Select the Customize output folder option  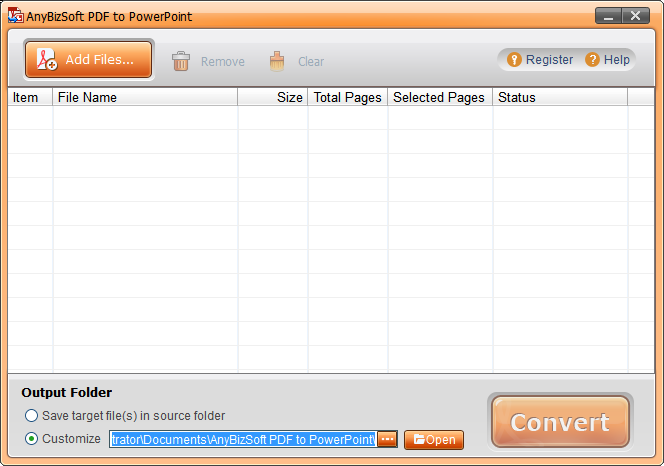tap(32, 439)
